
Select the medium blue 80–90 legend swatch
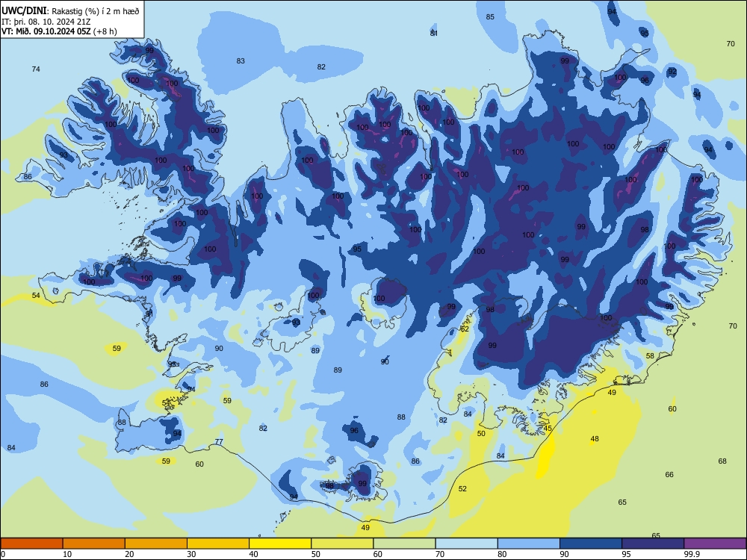529,544
